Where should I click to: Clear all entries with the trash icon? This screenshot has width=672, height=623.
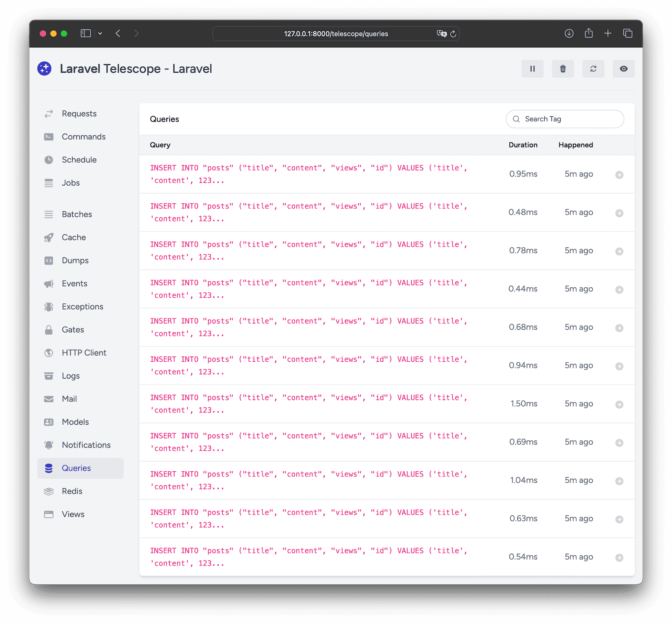[563, 69]
